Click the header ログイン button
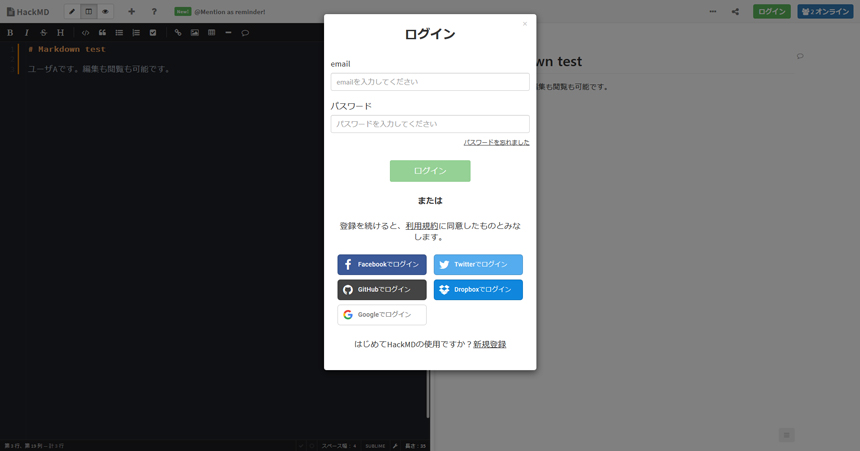 click(x=772, y=12)
